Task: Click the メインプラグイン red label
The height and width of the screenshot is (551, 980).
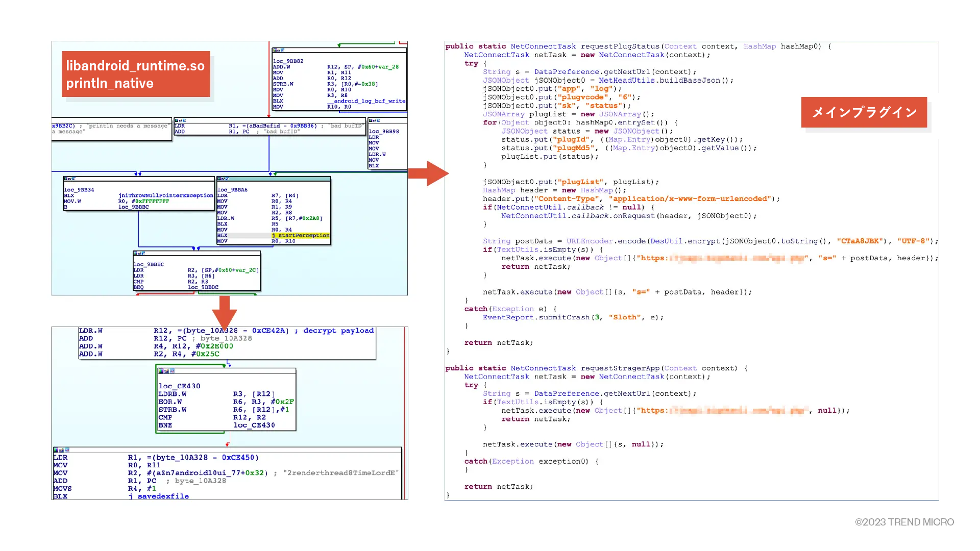Action: 864,112
